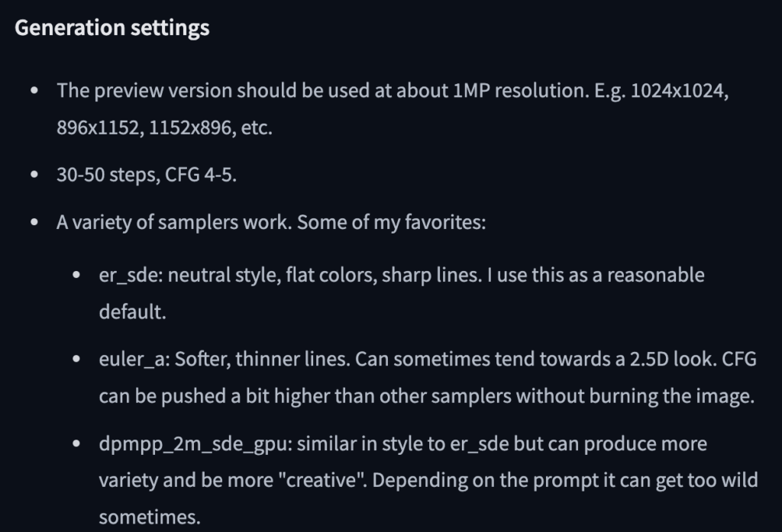Click the "Generation settings" heading
This screenshot has height=532, width=782.
pyautogui.click(x=111, y=28)
